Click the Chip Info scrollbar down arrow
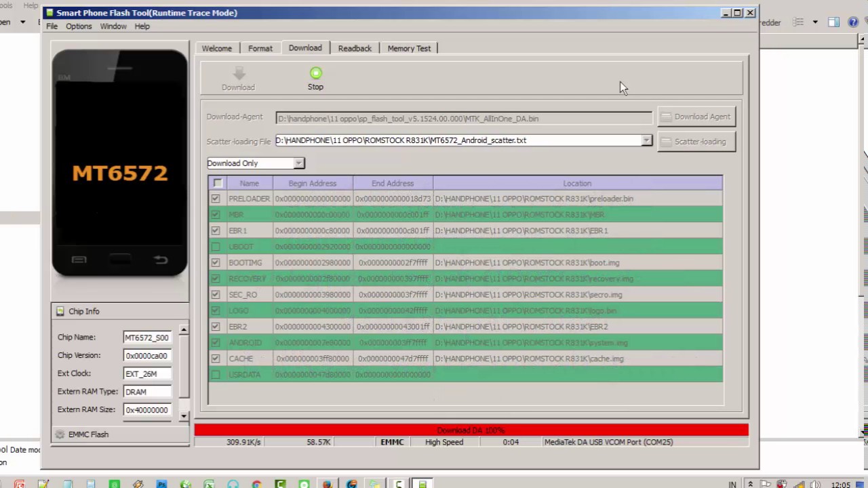The width and height of the screenshot is (868, 488). pyautogui.click(x=184, y=416)
